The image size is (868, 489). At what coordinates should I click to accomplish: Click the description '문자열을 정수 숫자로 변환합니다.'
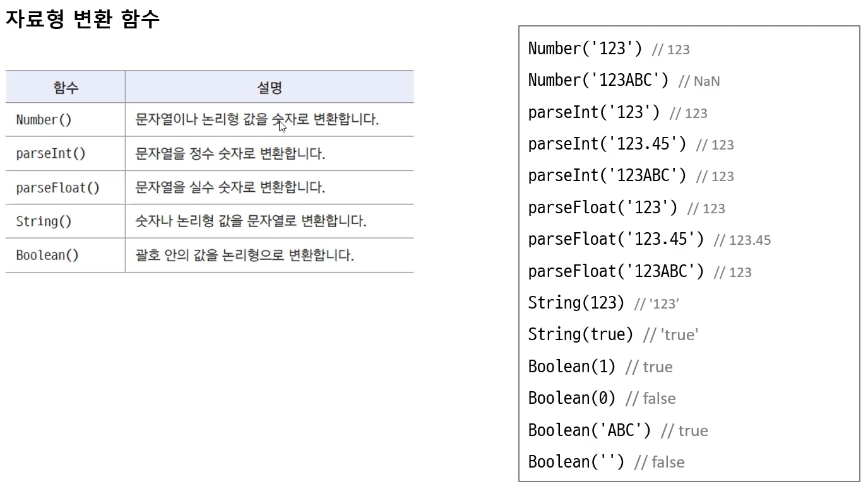[230, 153]
